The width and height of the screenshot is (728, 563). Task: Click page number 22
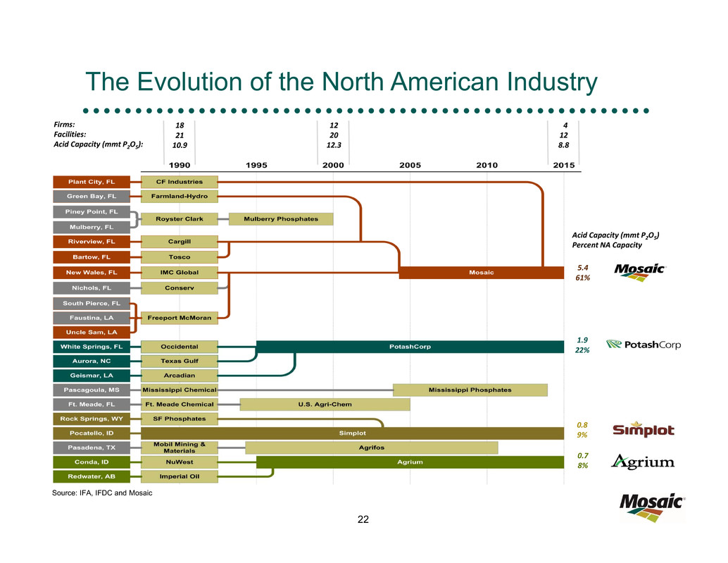tap(363, 519)
